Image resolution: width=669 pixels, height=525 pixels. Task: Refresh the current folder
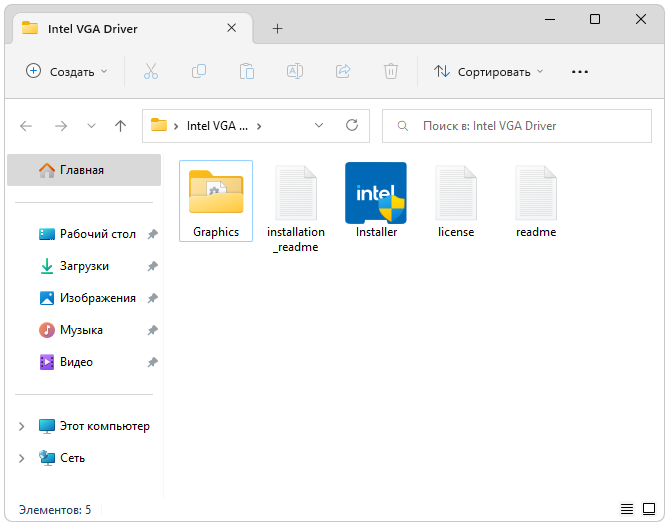pos(352,125)
